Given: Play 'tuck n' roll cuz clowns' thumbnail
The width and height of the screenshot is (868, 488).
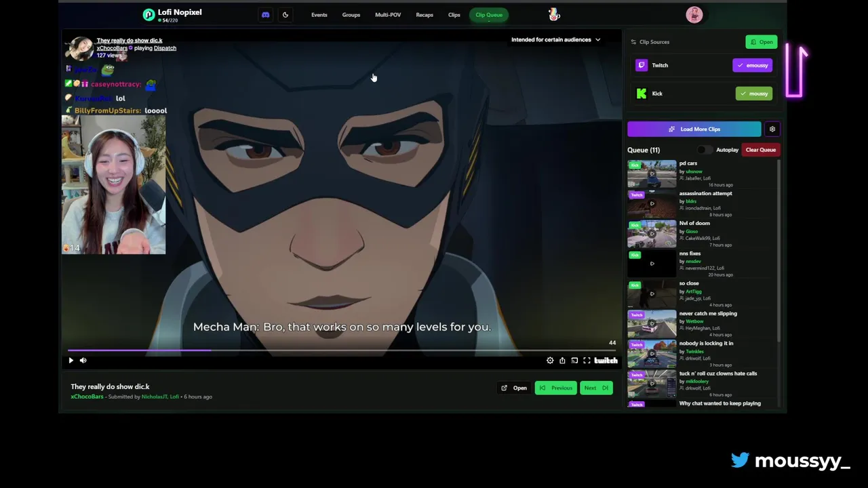Looking at the screenshot, I should (652, 384).
